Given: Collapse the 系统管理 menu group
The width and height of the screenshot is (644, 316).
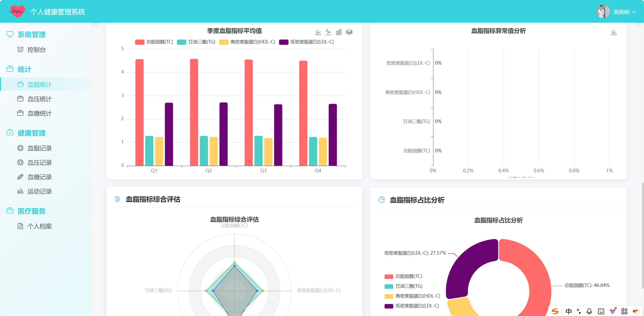Looking at the screenshot, I should (32, 35).
